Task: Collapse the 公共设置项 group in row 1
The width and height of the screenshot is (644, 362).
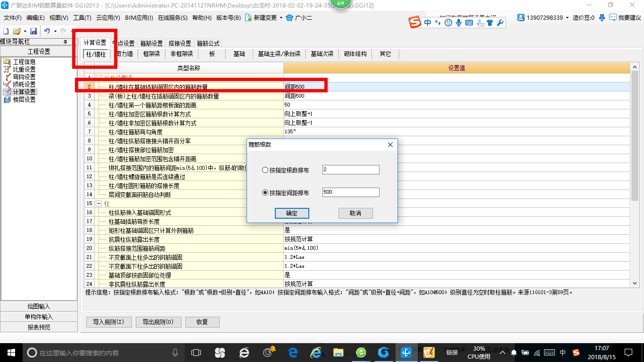Action: point(99,77)
